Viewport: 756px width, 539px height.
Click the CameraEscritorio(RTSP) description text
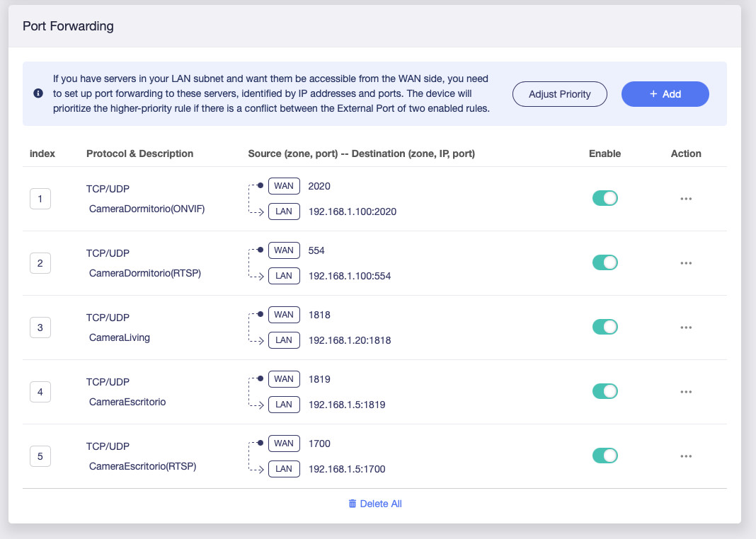tap(142, 466)
